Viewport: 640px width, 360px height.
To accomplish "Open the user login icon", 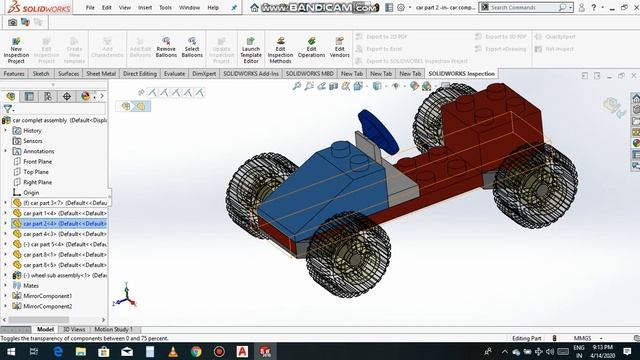I will pyautogui.click(x=582, y=7).
